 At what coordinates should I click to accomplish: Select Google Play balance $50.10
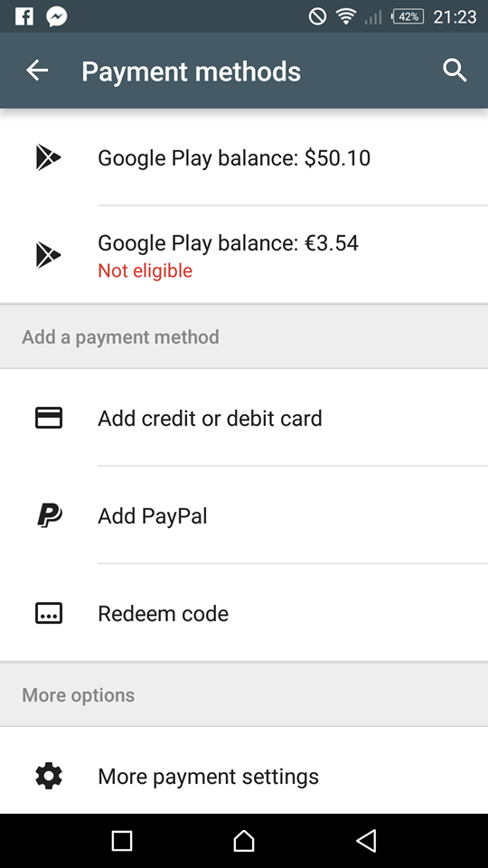244,157
